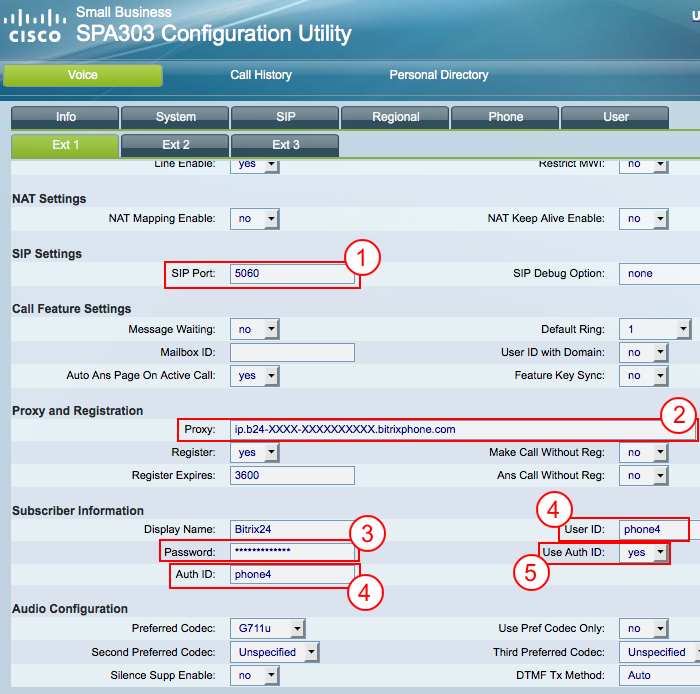Open Auto Ans Page On Active Call dropdown

[x=255, y=376]
